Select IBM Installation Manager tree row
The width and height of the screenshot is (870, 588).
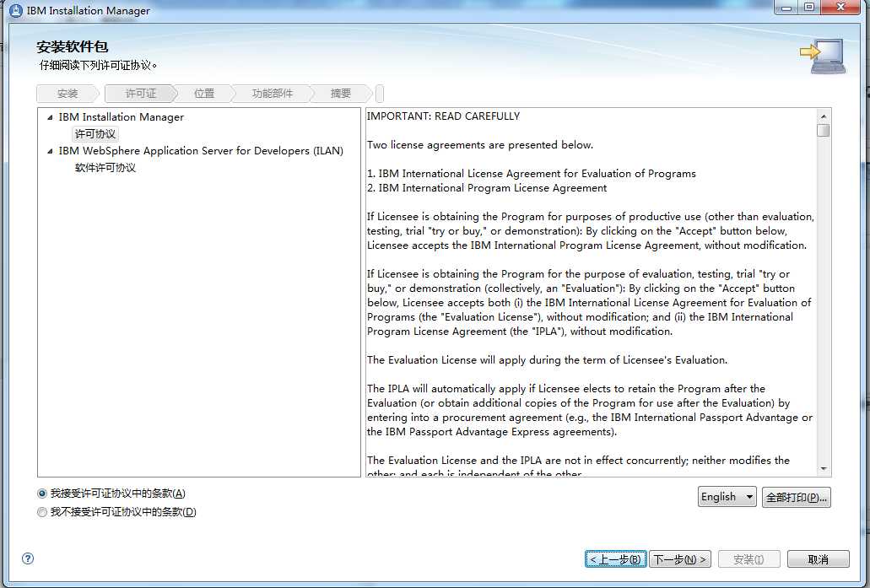pos(121,117)
